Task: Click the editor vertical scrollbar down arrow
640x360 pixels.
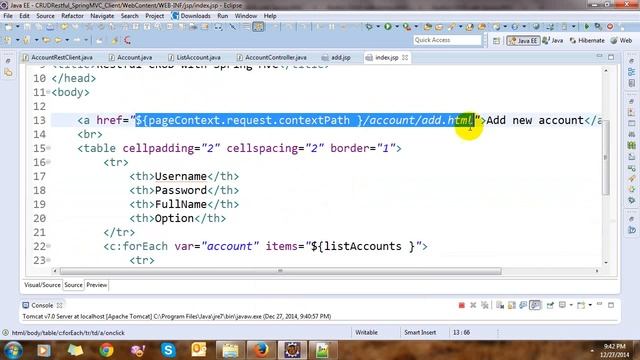Action: 606,262
